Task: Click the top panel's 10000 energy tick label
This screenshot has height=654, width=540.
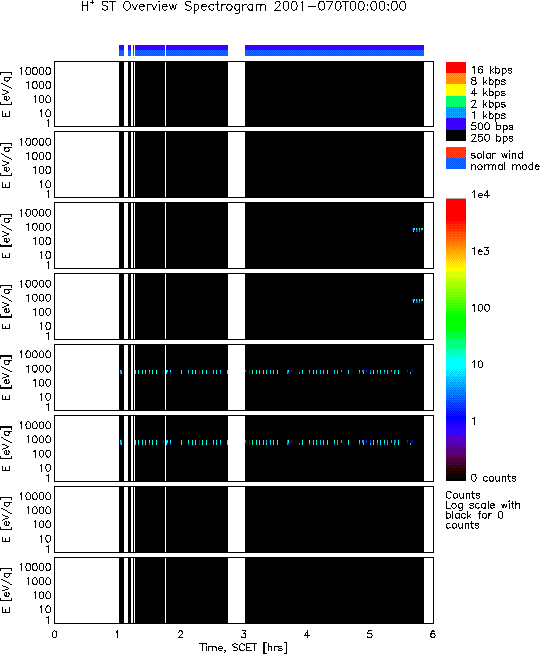Action: [35, 71]
